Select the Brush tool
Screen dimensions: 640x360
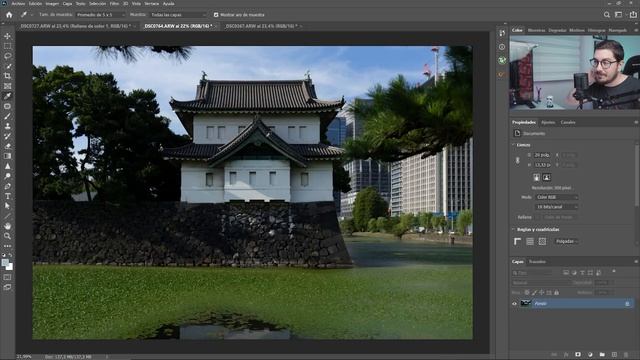(x=7, y=116)
